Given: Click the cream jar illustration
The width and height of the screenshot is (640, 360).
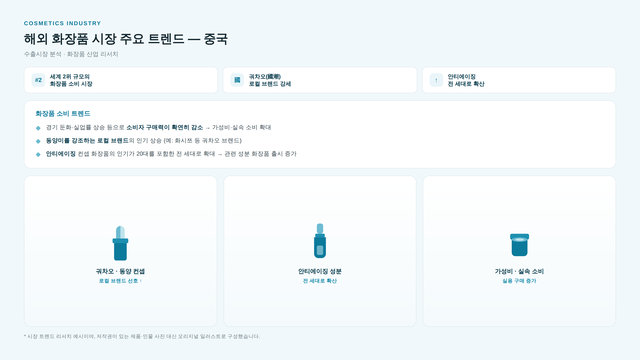Looking at the screenshot, I should point(519,244).
